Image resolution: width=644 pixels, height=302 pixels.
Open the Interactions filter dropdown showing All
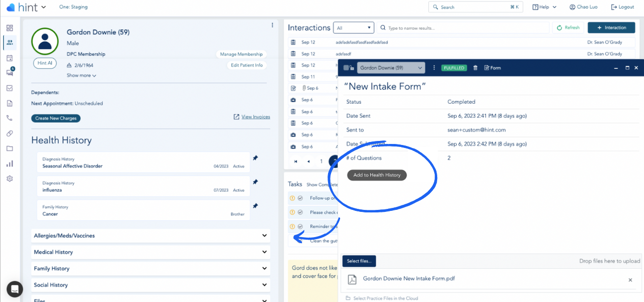click(354, 27)
